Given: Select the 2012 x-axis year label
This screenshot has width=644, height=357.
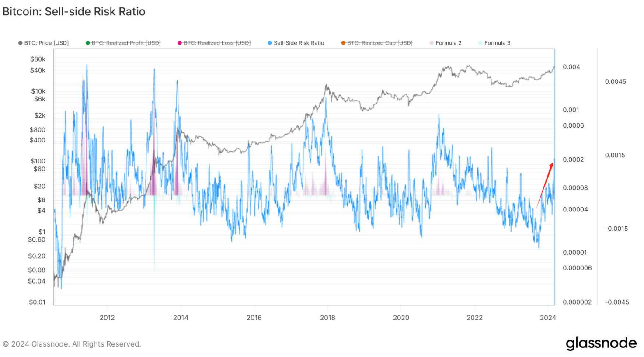Looking at the screenshot, I should click(x=107, y=318).
